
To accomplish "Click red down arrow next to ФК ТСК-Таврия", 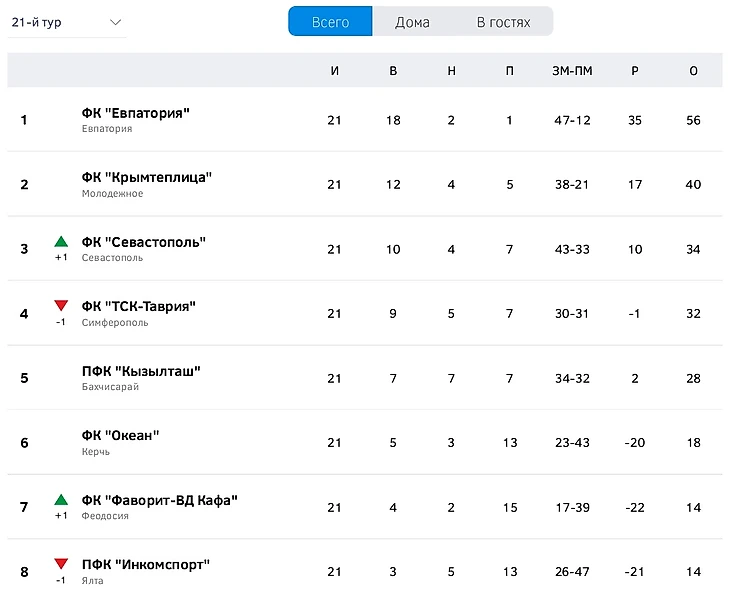I will pyautogui.click(x=61, y=305).
